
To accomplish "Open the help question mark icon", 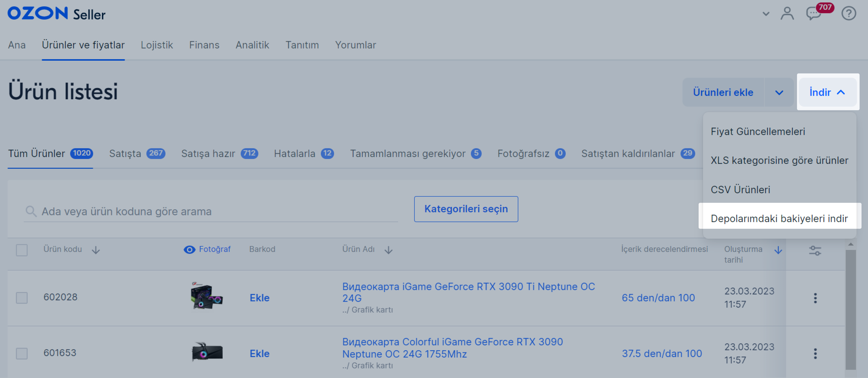I will pyautogui.click(x=848, y=14).
